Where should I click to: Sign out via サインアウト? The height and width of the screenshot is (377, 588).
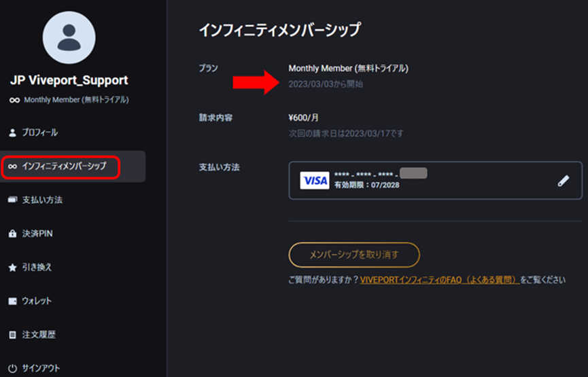click(x=41, y=368)
